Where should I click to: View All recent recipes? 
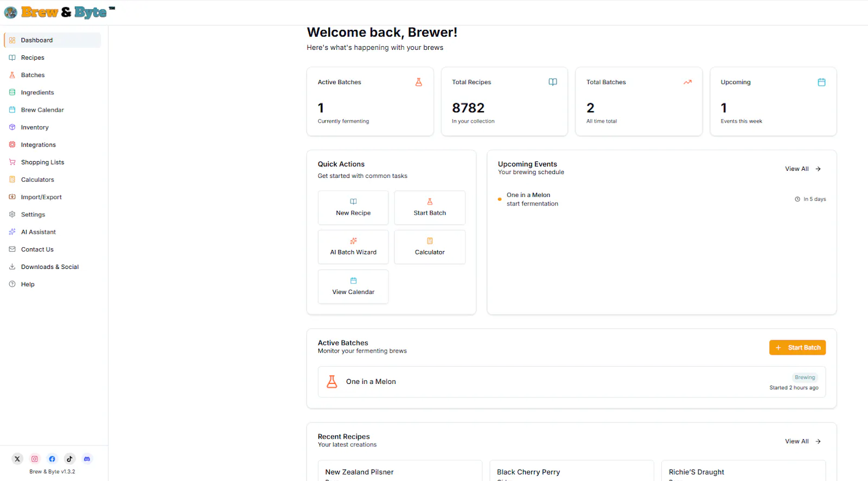(x=803, y=441)
